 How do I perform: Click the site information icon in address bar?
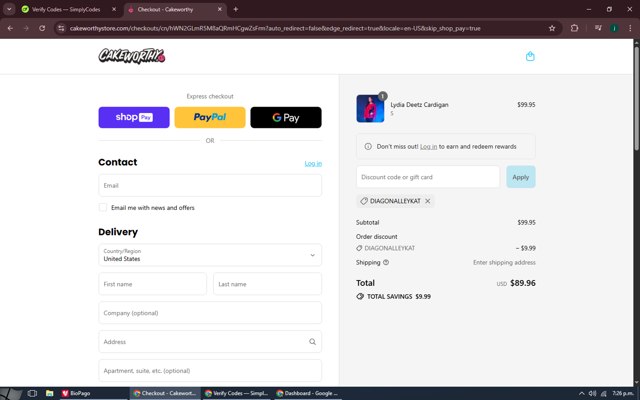pos(61,28)
